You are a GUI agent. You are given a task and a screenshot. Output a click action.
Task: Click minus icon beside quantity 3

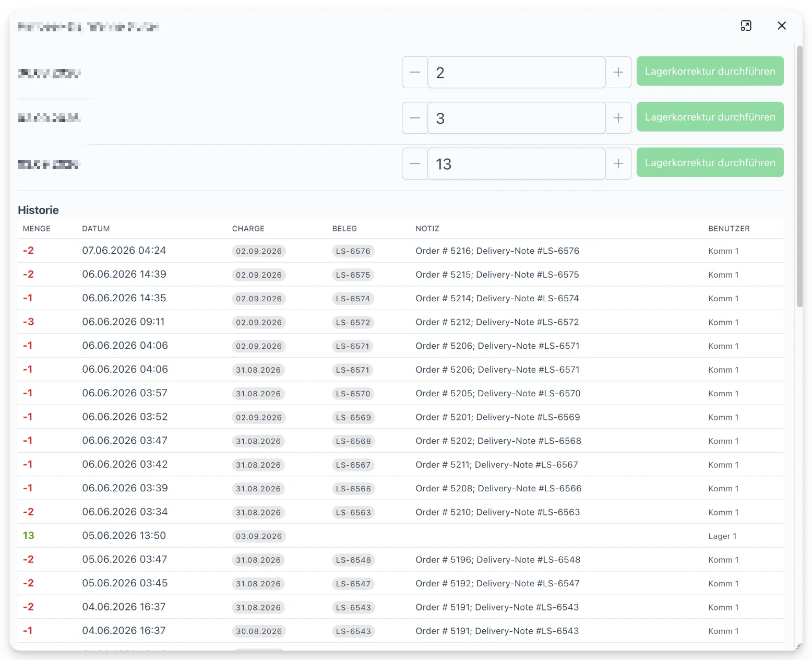point(415,118)
